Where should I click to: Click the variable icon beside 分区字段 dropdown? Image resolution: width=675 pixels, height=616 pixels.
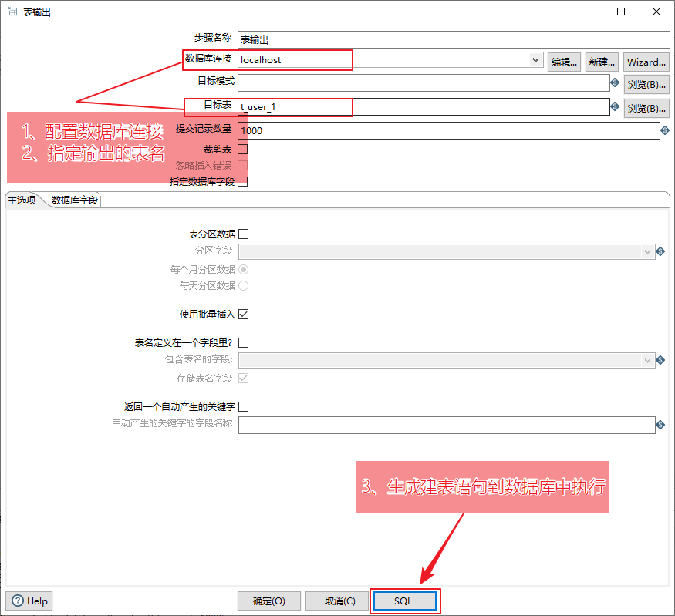pos(660,251)
